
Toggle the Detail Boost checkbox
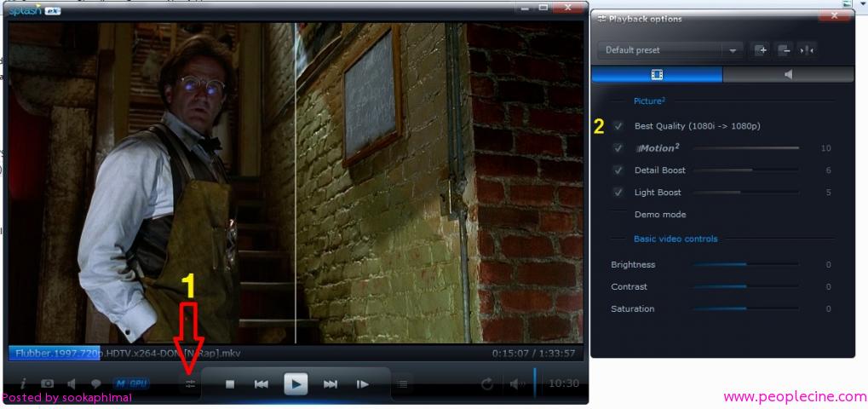(x=618, y=170)
